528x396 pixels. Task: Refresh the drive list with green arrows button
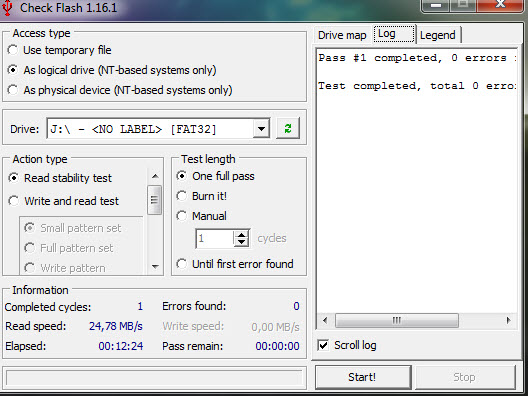(x=288, y=128)
